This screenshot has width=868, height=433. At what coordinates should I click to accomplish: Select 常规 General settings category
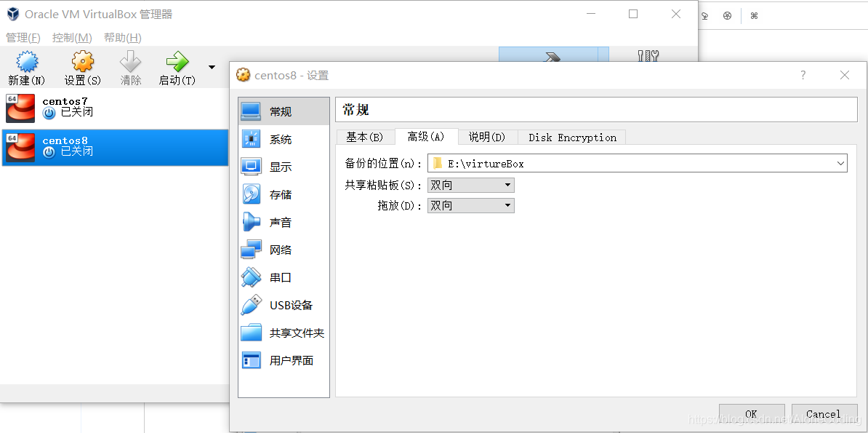[x=284, y=111]
